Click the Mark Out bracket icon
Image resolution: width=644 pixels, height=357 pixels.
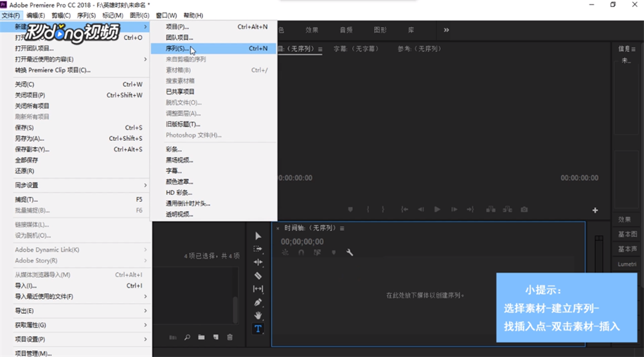(x=383, y=210)
